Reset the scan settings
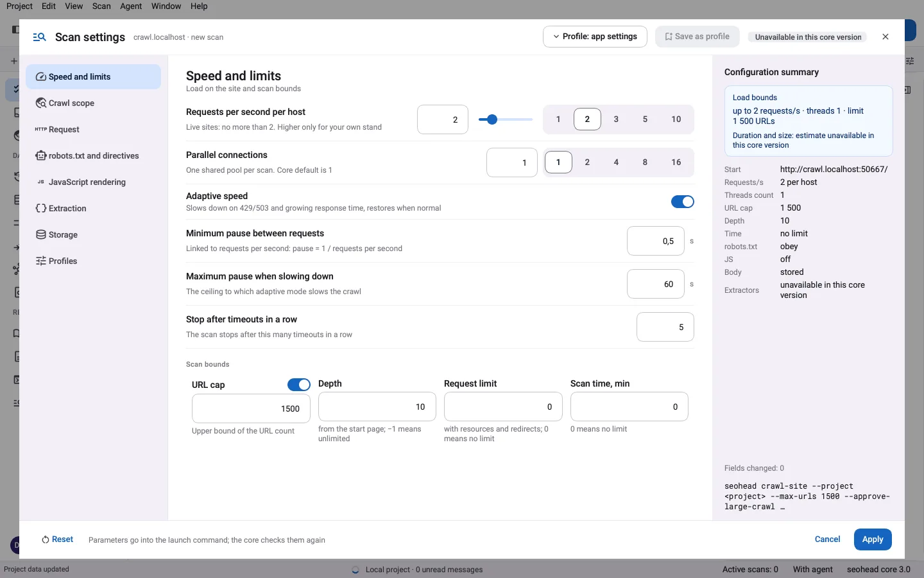 point(57,539)
